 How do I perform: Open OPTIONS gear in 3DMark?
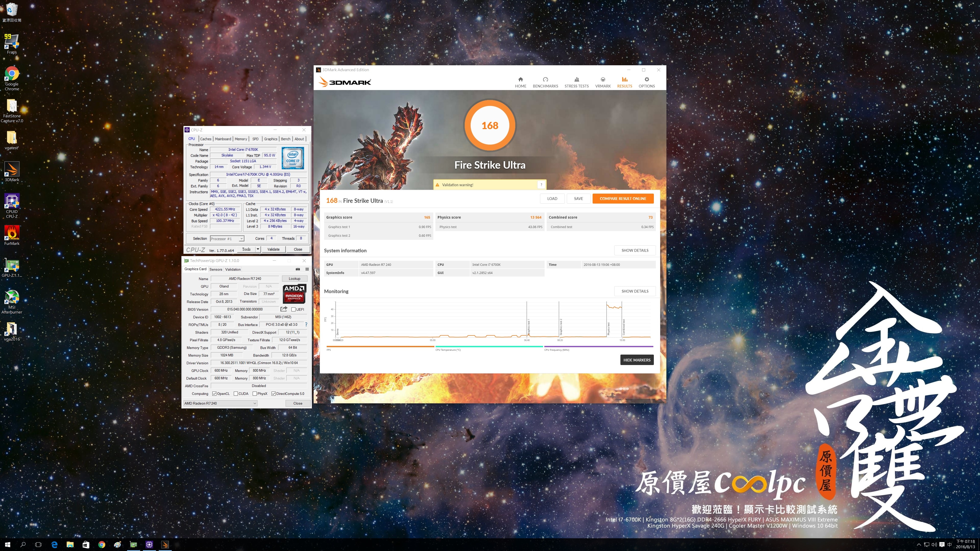tap(646, 82)
